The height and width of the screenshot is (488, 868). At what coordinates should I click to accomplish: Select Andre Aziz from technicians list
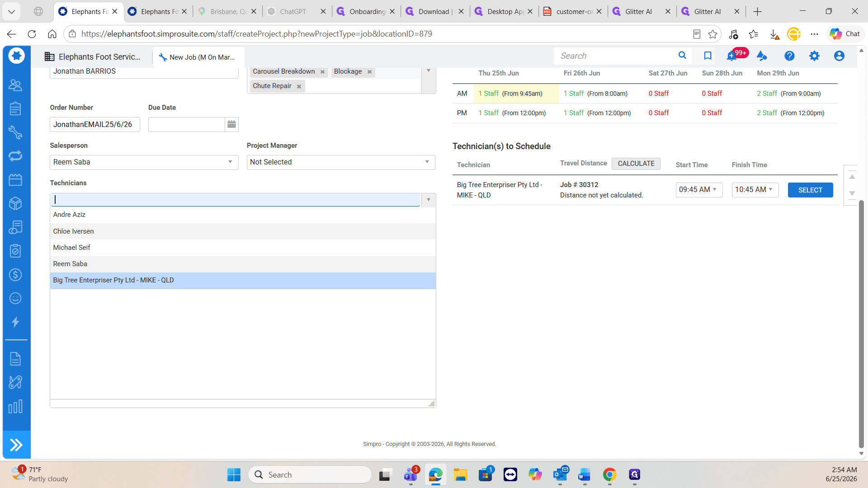point(243,215)
